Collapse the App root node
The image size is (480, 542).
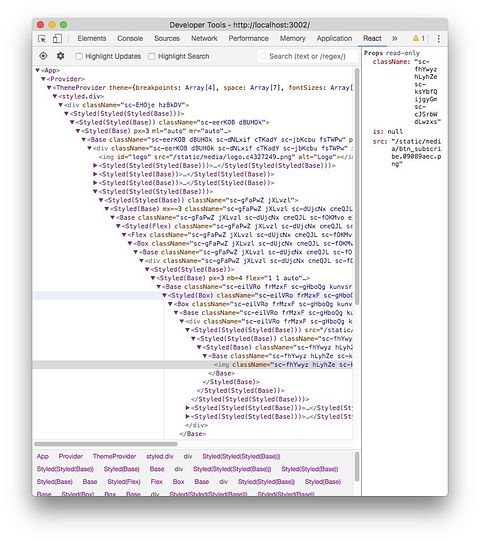click(x=37, y=71)
